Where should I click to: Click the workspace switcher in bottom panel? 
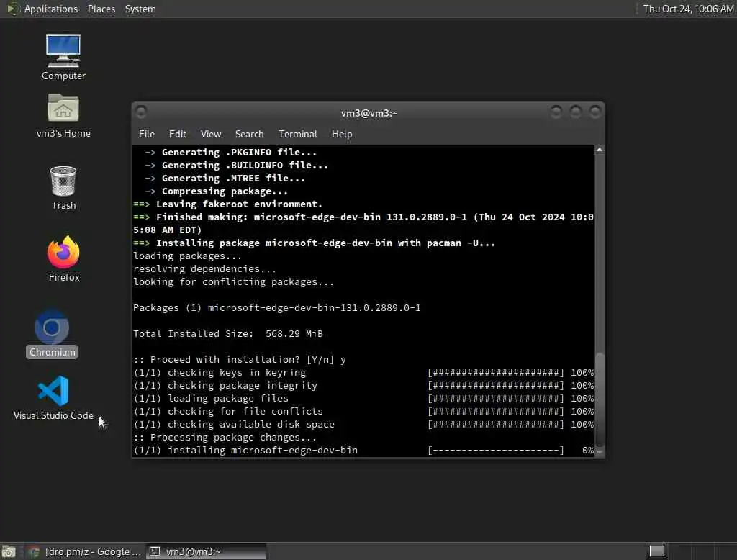[656, 551]
